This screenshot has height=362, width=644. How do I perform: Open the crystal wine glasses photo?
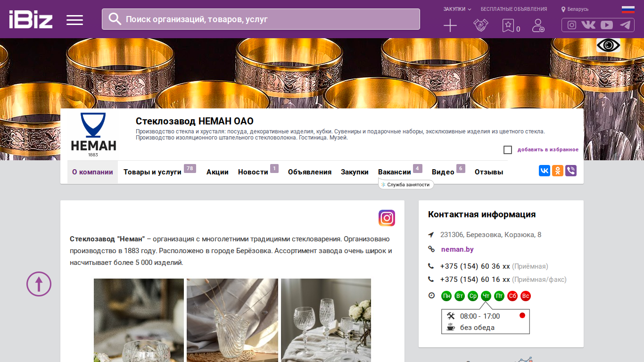pos(326,320)
